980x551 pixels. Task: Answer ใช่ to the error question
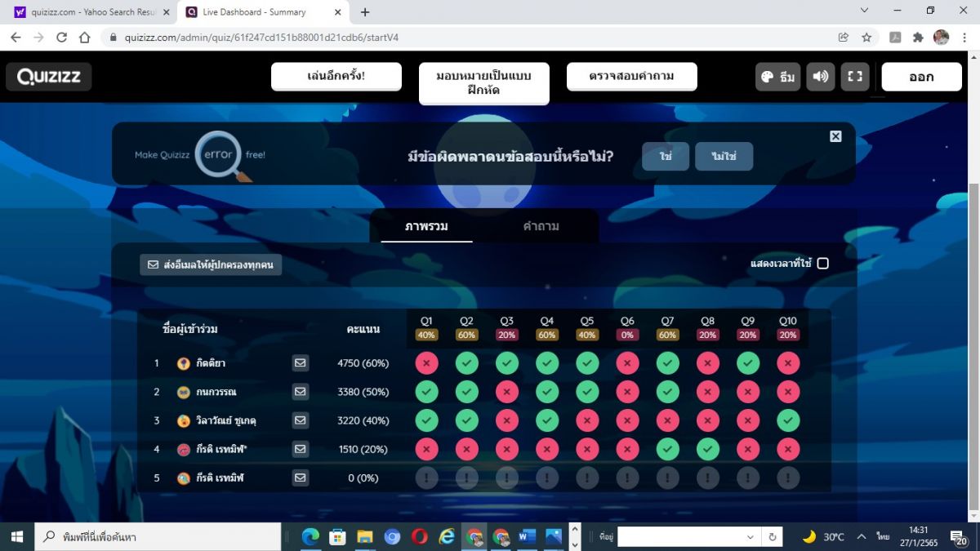pyautogui.click(x=666, y=156)
